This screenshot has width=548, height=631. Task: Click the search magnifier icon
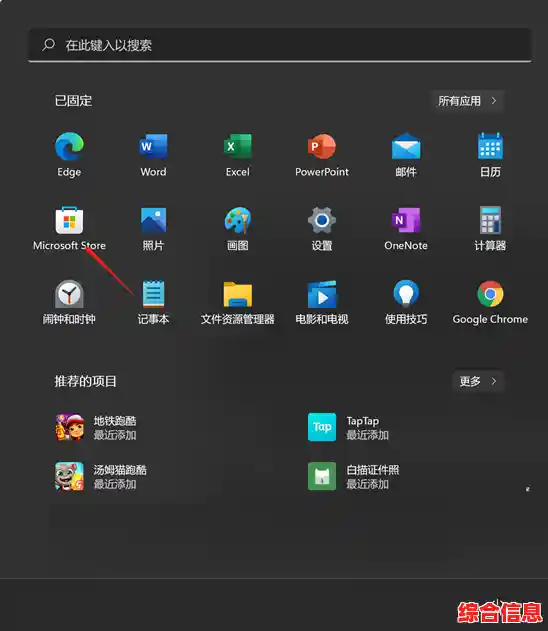(x=49, y=45)
